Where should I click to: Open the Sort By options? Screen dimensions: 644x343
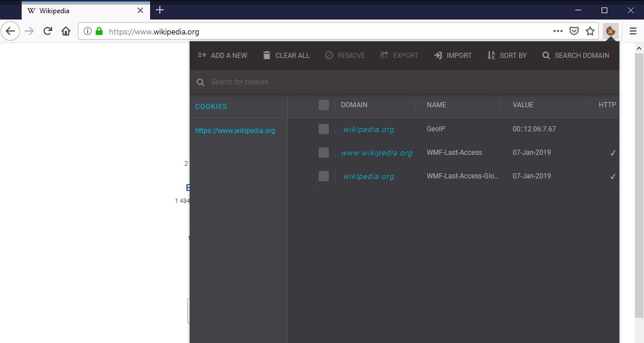pyautogui.click(x=507, y=56)
